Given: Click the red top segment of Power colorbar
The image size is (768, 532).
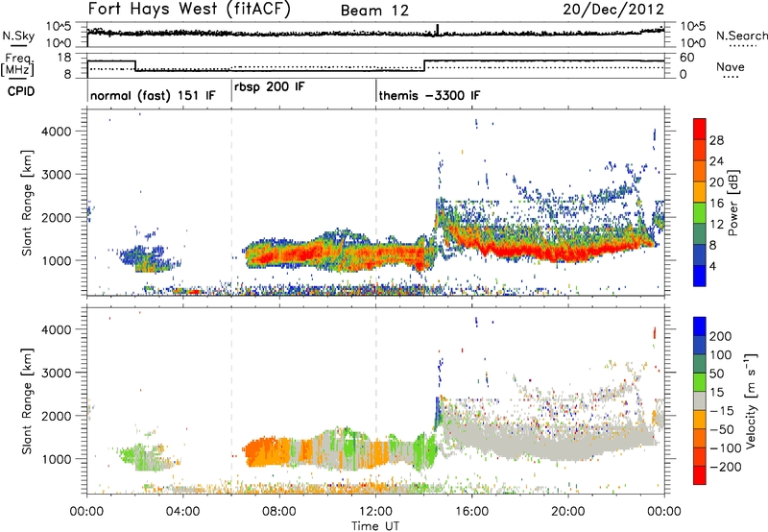Looking at the screenshot, I should point(700,129).
